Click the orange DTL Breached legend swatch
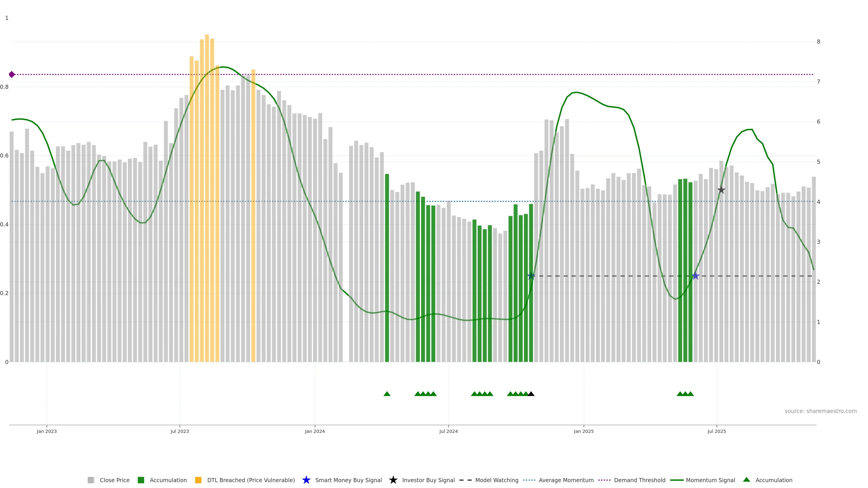Image resolution: width=868 pixels, height=488 pixels. point(198,480)
